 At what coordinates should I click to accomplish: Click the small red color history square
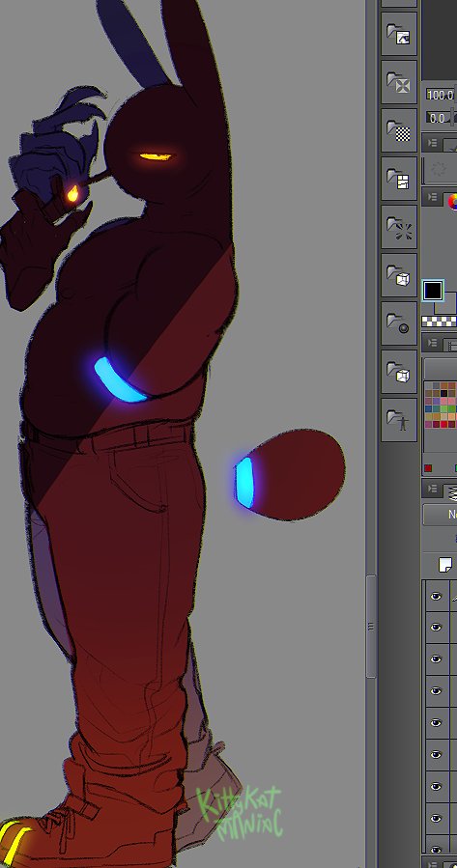click(x=428, y=468)
